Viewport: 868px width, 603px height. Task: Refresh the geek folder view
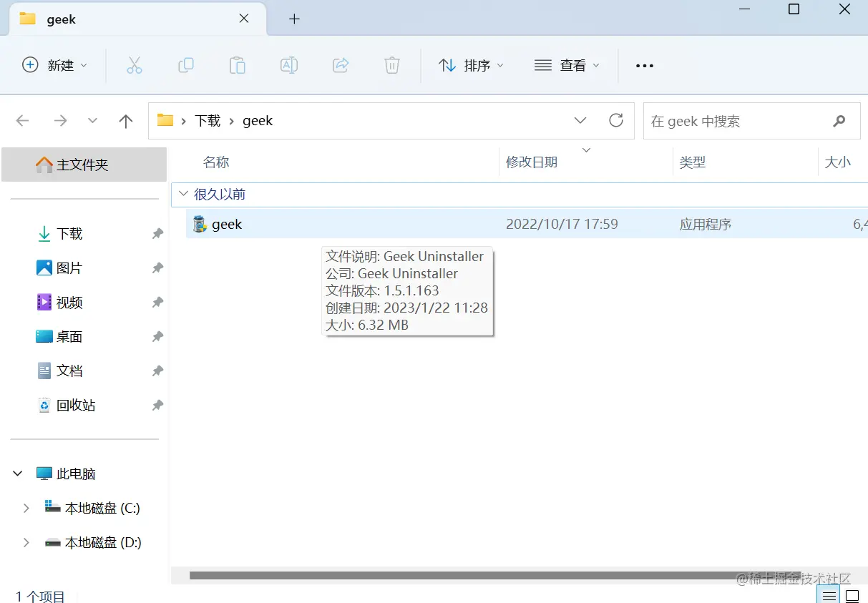tap(616, 120)
